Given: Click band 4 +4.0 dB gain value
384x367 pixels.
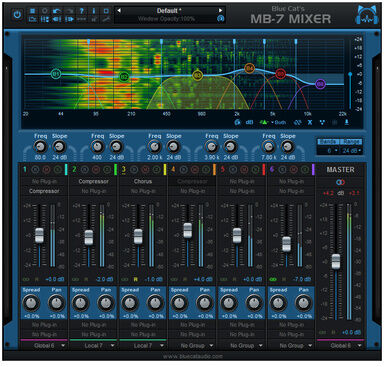Looking at the screenshot, I should (203, 279).
